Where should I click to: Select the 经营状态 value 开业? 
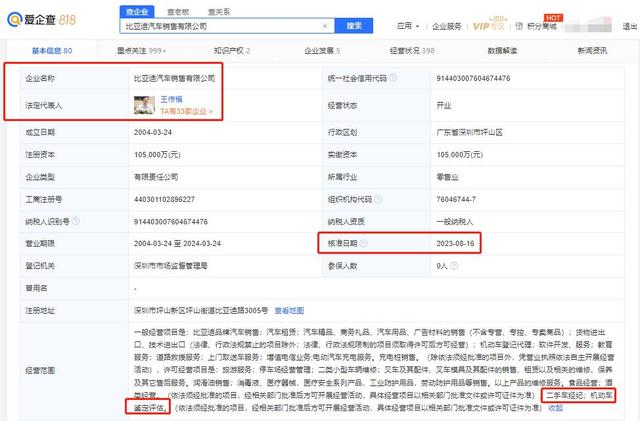(444, 105)
